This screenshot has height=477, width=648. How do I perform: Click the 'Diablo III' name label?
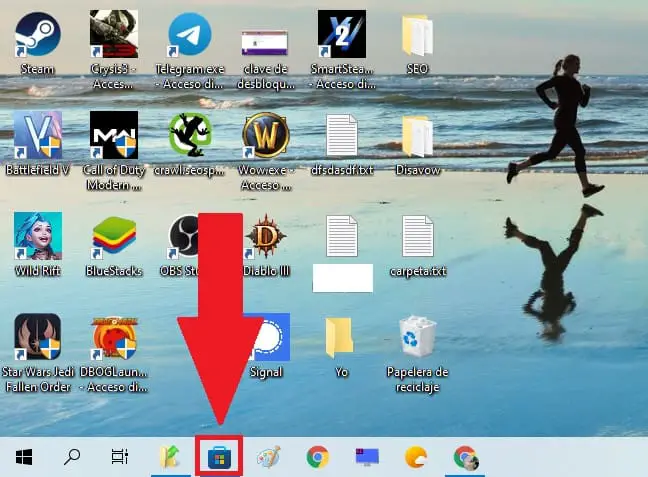click(x=266, y=271)
